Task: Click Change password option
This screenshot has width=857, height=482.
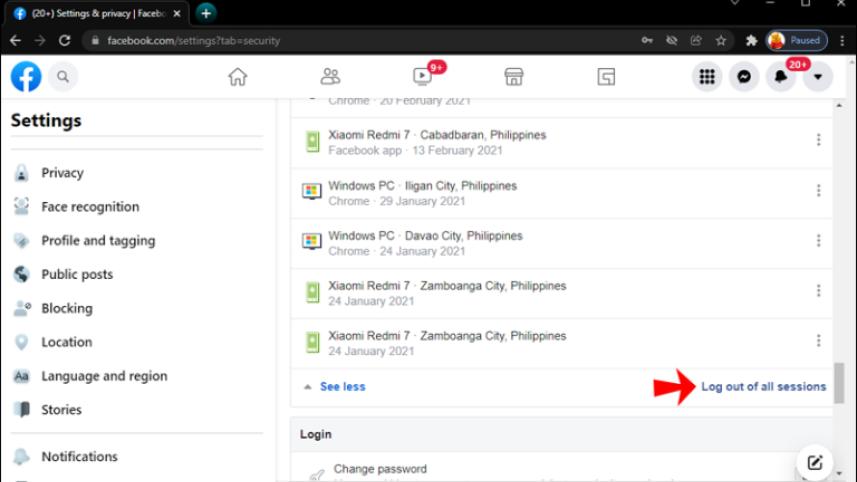Action: [x=380, y=469]
